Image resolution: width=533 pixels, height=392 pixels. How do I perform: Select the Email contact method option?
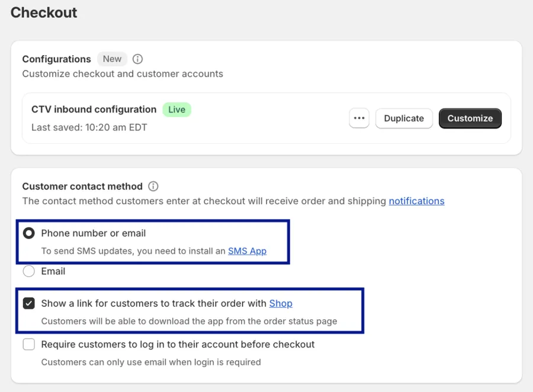(x=28, y=271)
